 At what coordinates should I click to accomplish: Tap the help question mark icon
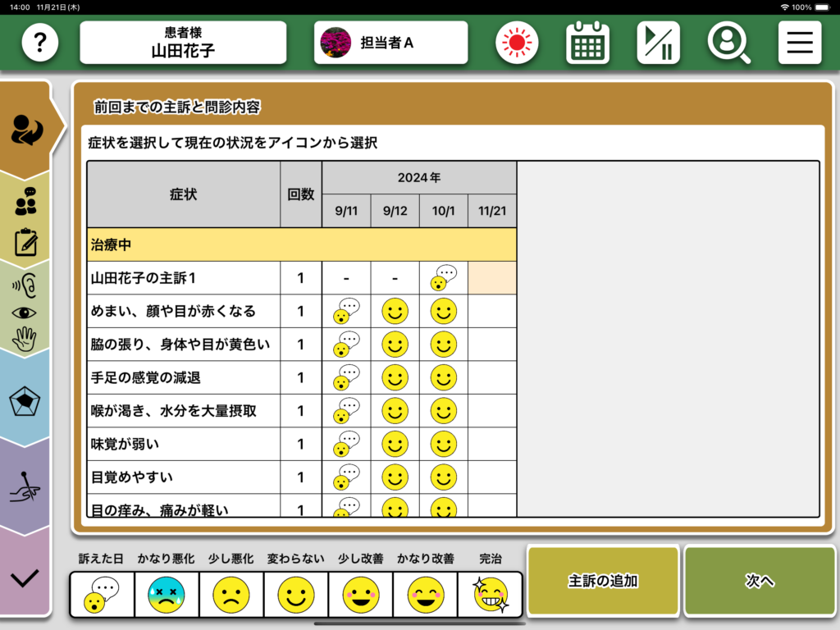pos(40,43)
